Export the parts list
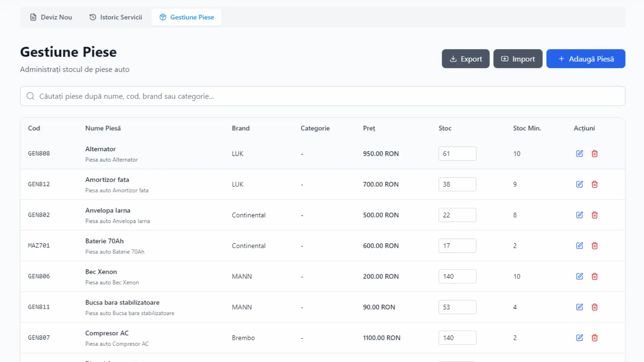The height and width of the screenshot is (362, 644). (466, 59)
